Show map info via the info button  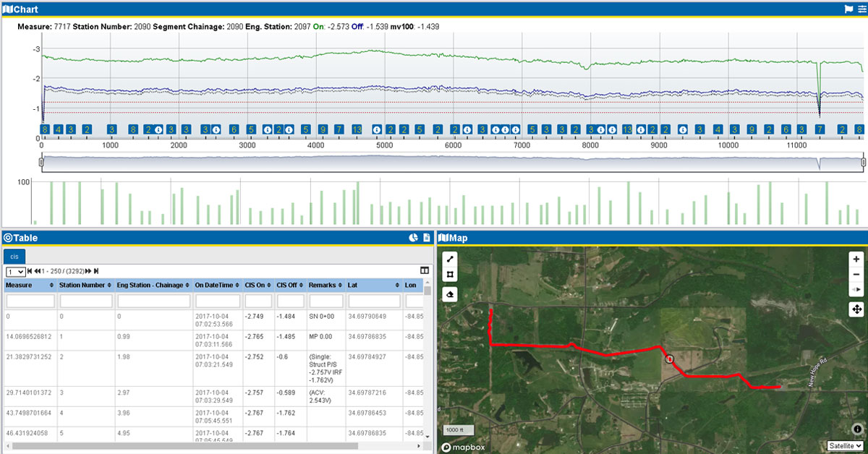(x=857, y=428)
